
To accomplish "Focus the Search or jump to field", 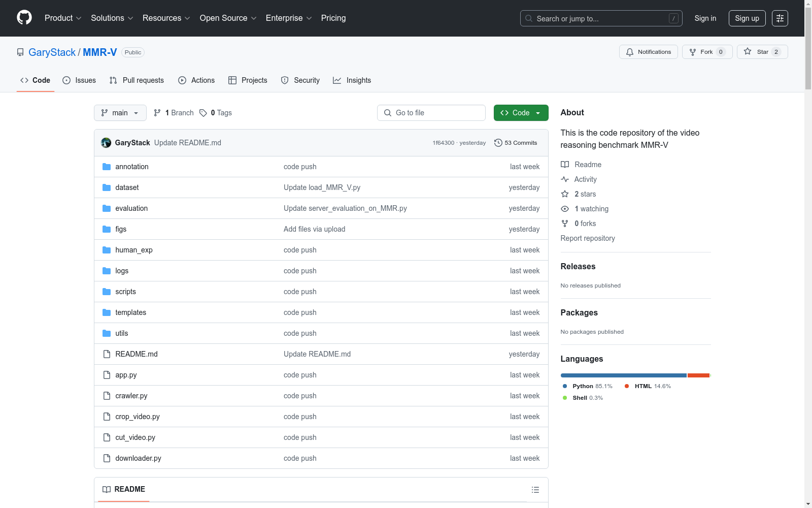I will click(x=601, y=18).
